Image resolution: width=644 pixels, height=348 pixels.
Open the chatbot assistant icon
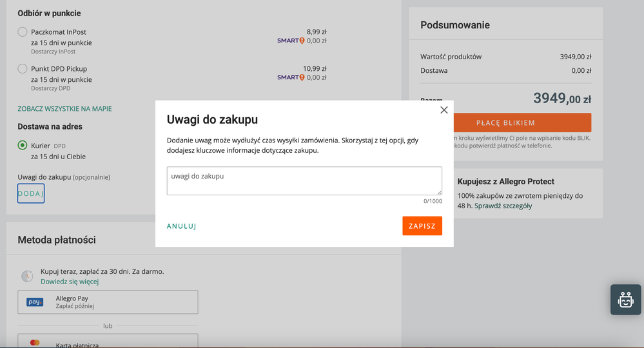pyautogui.click(x=625, y=300)
